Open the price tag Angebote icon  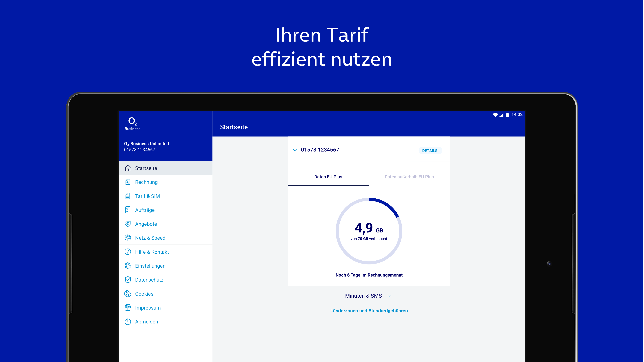click(x=128, y=224)
